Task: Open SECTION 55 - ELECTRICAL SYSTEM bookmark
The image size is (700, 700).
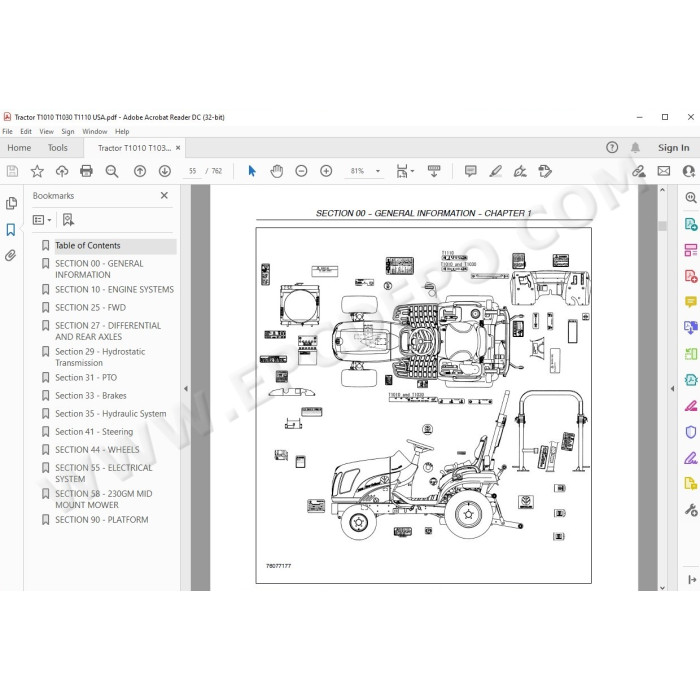Action: [104, 473]
